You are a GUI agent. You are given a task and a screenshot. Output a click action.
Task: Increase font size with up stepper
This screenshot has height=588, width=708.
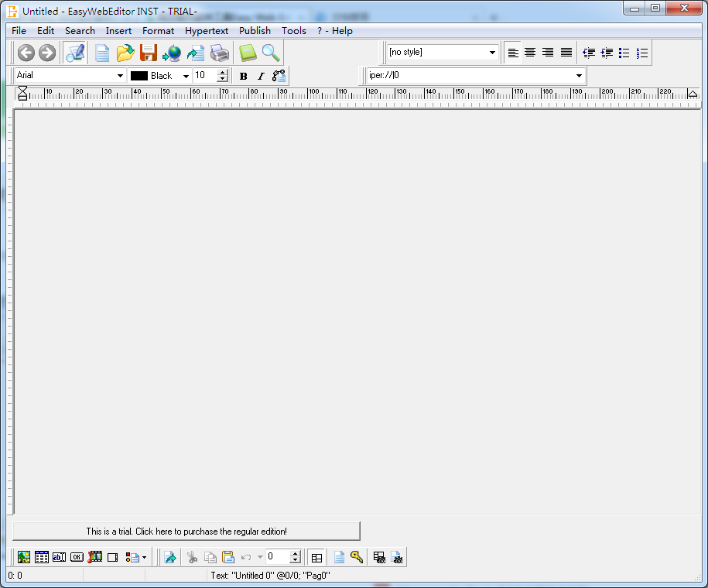click(222, 72)
